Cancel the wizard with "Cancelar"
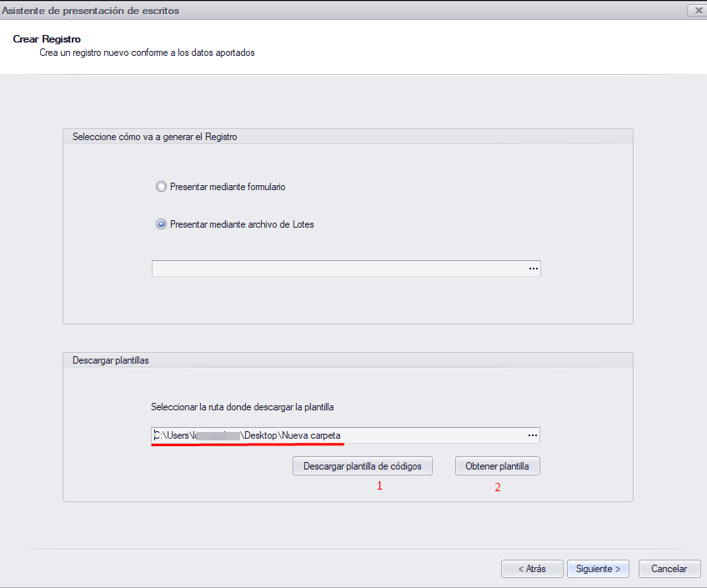Image resolution: width=707 pixels, height=588 pixels. (669, 569)
